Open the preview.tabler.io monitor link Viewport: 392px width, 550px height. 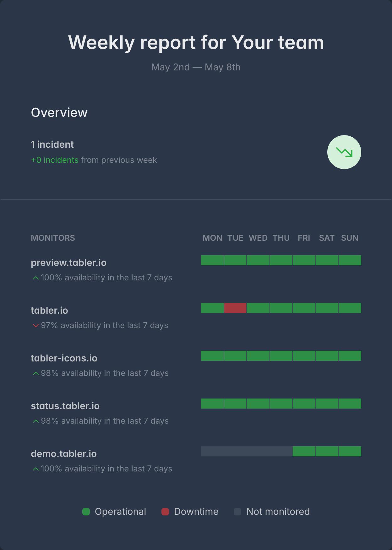tap(68, 263)
